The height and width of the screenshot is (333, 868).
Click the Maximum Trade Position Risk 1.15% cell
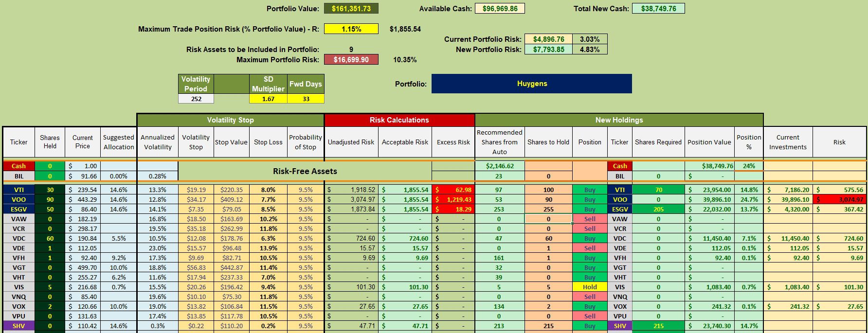[x=351, y=29]
